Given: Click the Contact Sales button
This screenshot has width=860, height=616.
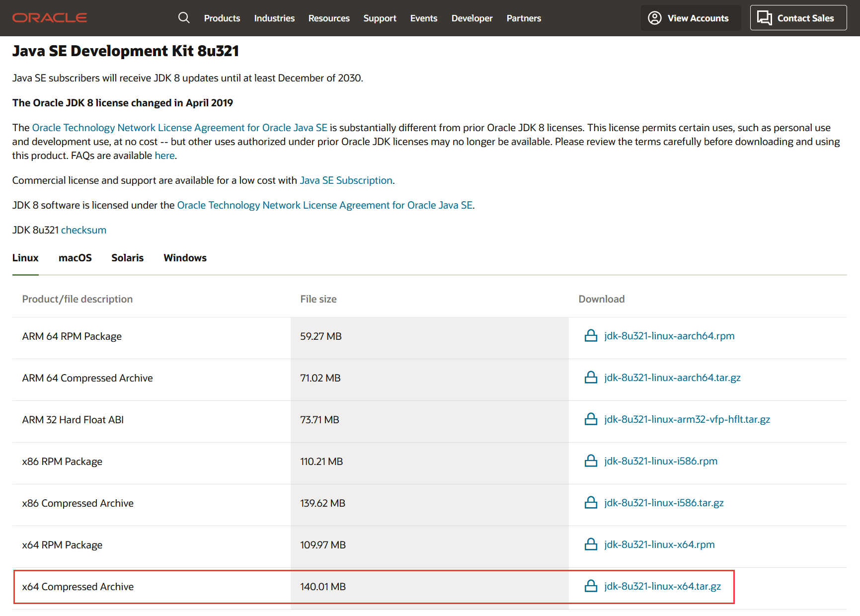Looking at the screenshot, I should coord(798,18).
